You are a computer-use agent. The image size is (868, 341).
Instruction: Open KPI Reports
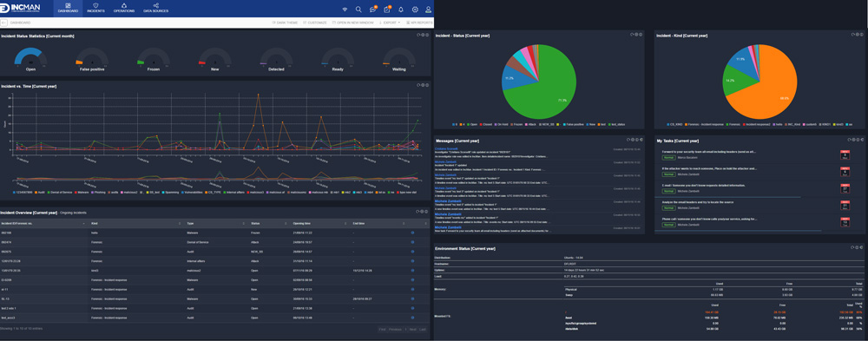419,23
